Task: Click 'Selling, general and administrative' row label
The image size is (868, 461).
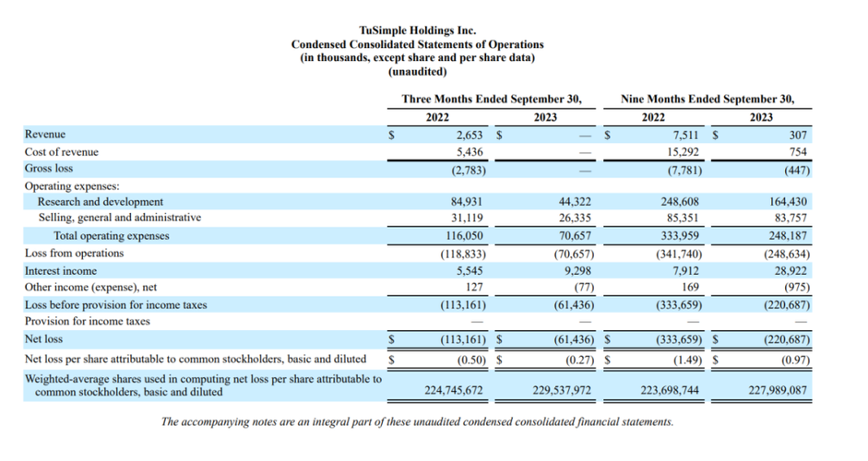Action: click(x=120, y=218)
